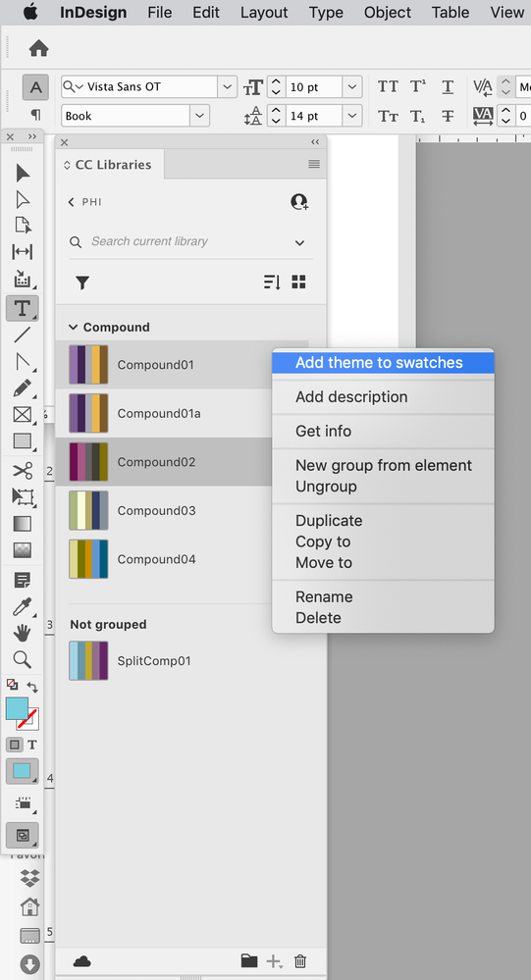This screenshot has height=980, width=531.
Task: Select the Rectangle Frame tool
Action: click(x=23, y=414)
